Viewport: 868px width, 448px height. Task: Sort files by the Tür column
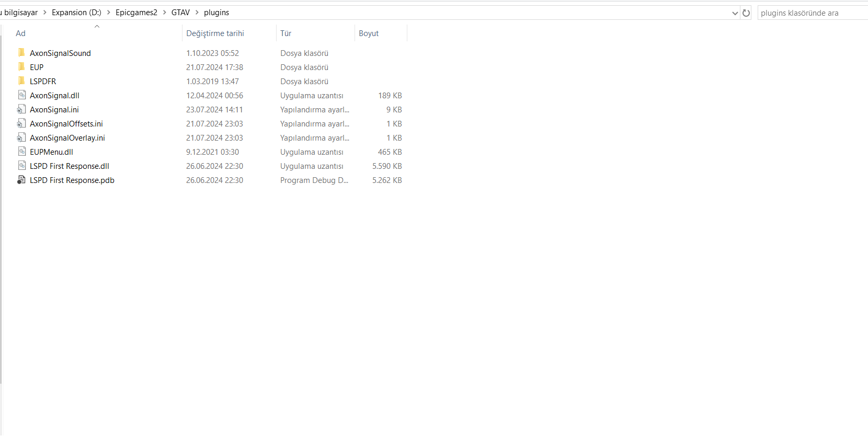285,33
